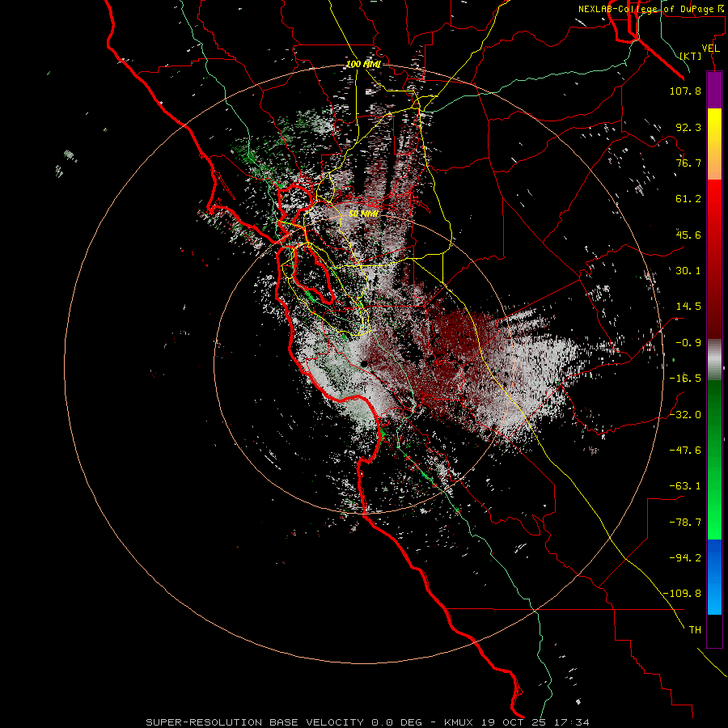Click the 30.1 velocity scale value

coord(688,271)
